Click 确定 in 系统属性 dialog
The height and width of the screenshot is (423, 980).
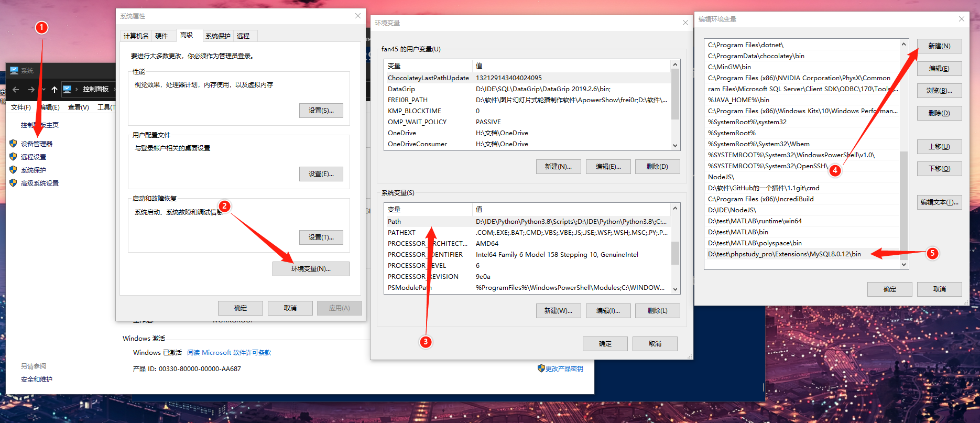pyautogui.click(x=241, y=308)
